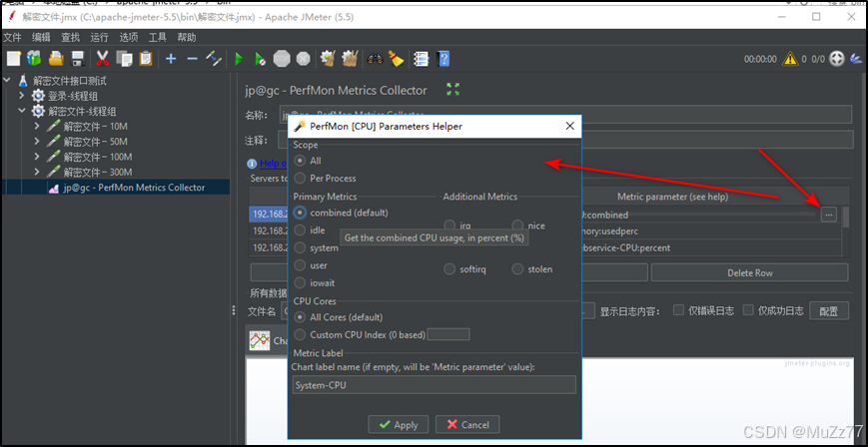Expand the 登录-线程组 node
Viewport: 868px width, 447px height.
pos(22,96)
